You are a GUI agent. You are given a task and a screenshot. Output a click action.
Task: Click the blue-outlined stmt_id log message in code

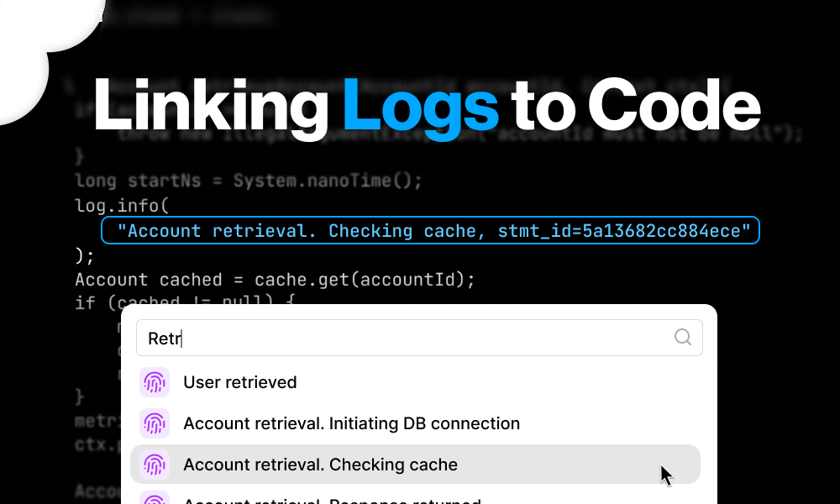pyautogui.click(x=431, y=230)
